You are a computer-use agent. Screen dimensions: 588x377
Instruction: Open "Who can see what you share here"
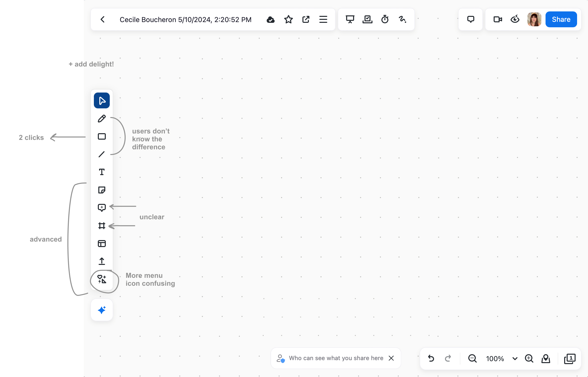[336, 358]
